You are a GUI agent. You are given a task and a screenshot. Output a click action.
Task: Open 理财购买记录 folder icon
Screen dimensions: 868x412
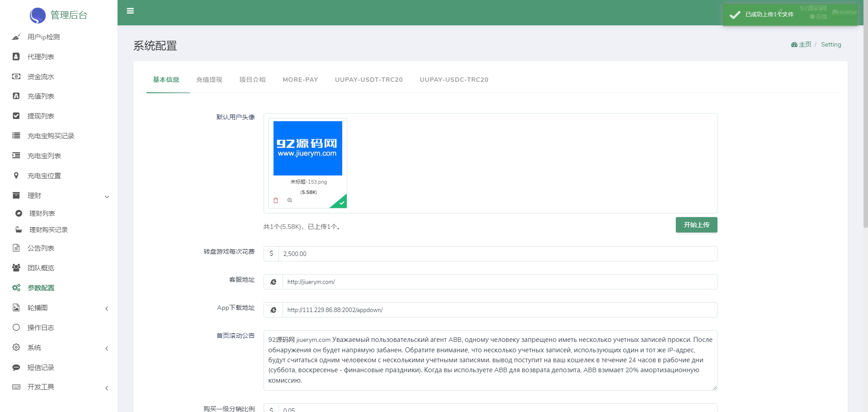pos(19,230)
